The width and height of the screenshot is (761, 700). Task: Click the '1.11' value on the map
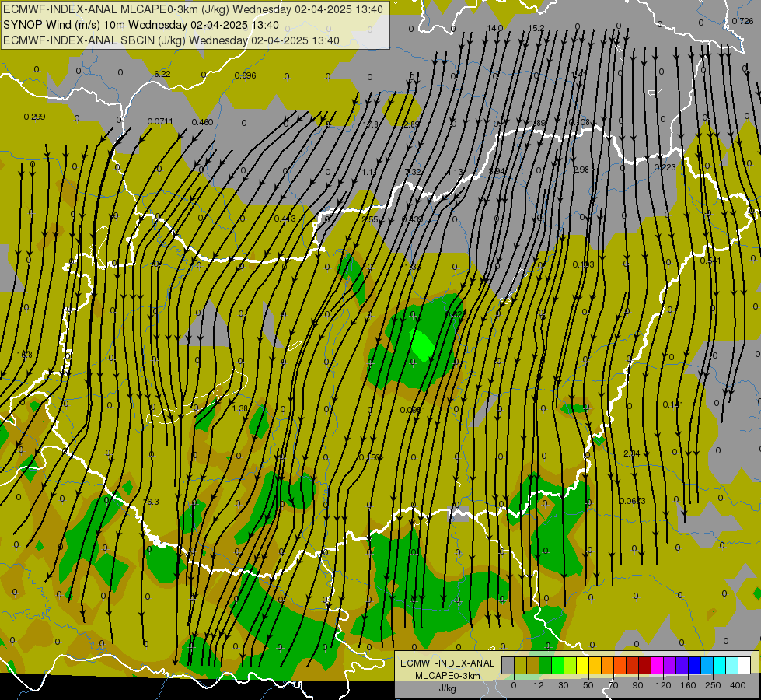pos(369,172)
